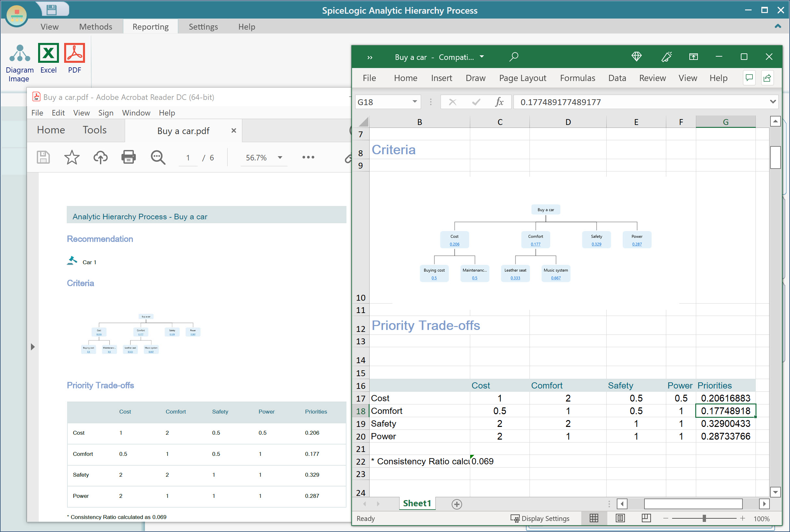The height and width of the screenshot is (532, 790).
Task: Cancel formula entry with the X icon
Action: click(453, 102)
